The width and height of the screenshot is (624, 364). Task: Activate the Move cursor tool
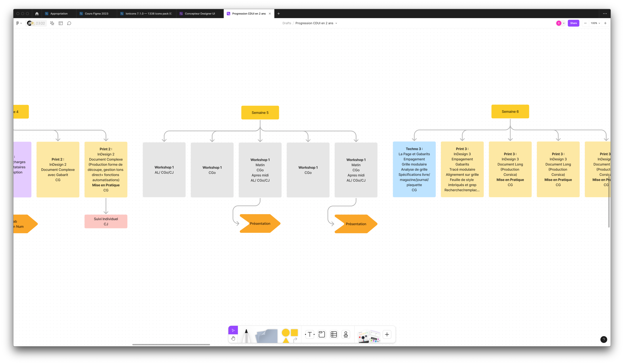pos(233,330)
